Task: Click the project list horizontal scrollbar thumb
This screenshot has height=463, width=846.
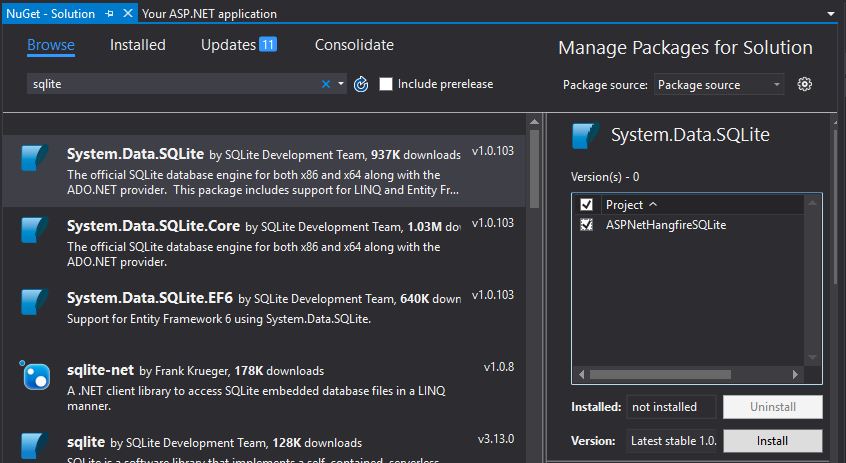Action: tap(660, 375)
